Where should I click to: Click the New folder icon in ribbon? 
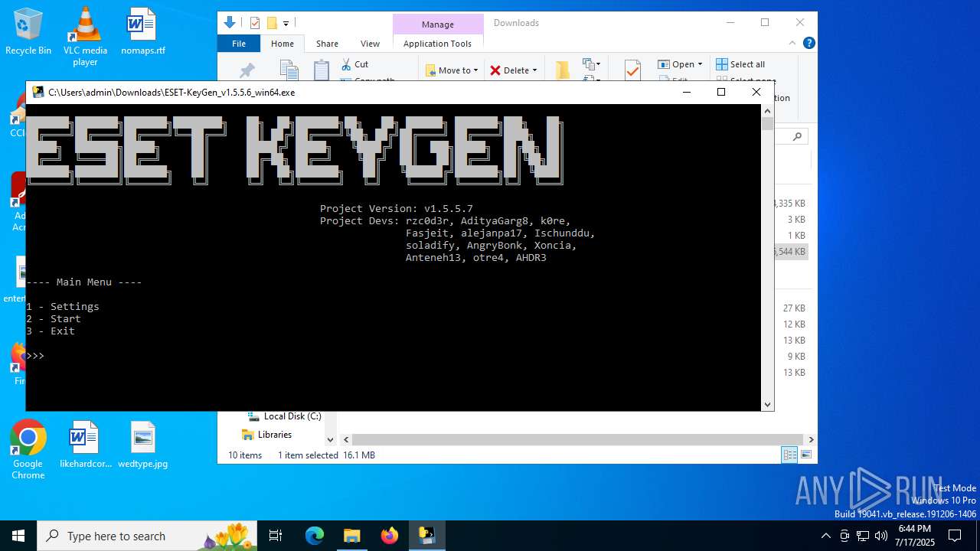563,70
